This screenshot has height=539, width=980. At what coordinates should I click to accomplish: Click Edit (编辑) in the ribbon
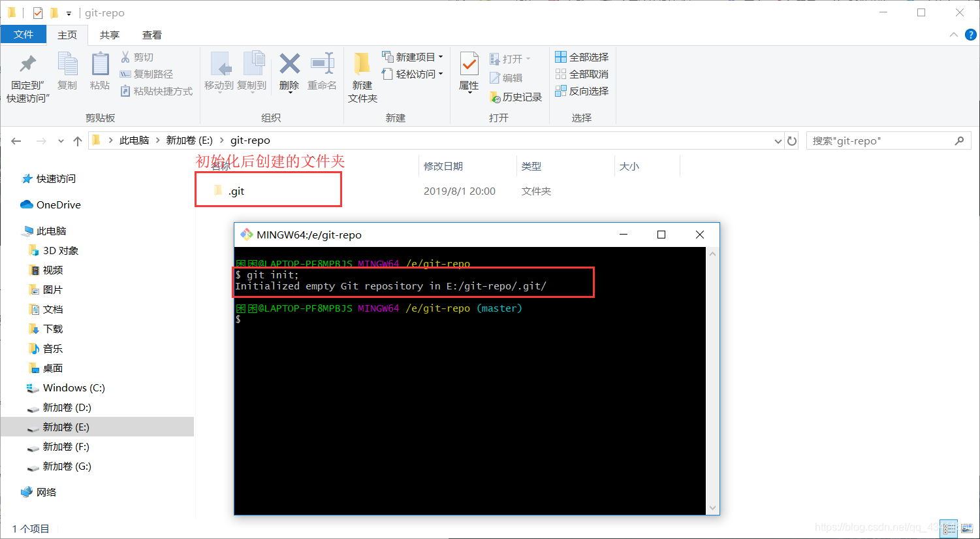click(x=506, y=78)
